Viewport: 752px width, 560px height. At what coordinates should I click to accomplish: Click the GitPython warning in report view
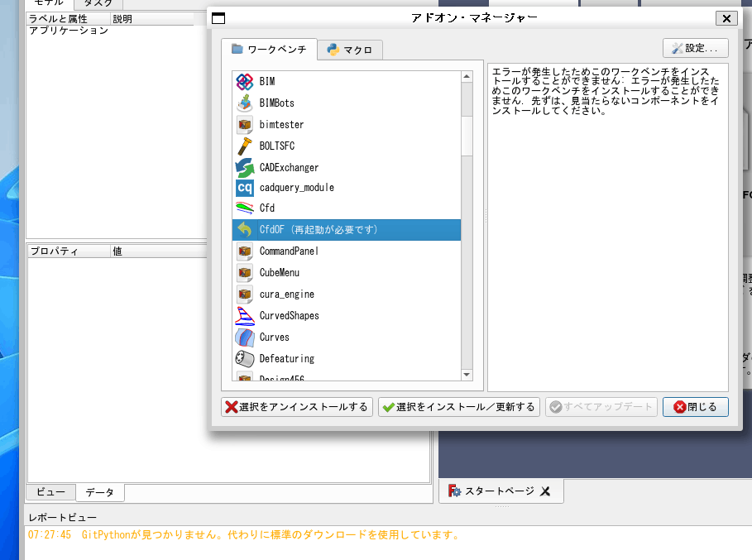[244, 534]
